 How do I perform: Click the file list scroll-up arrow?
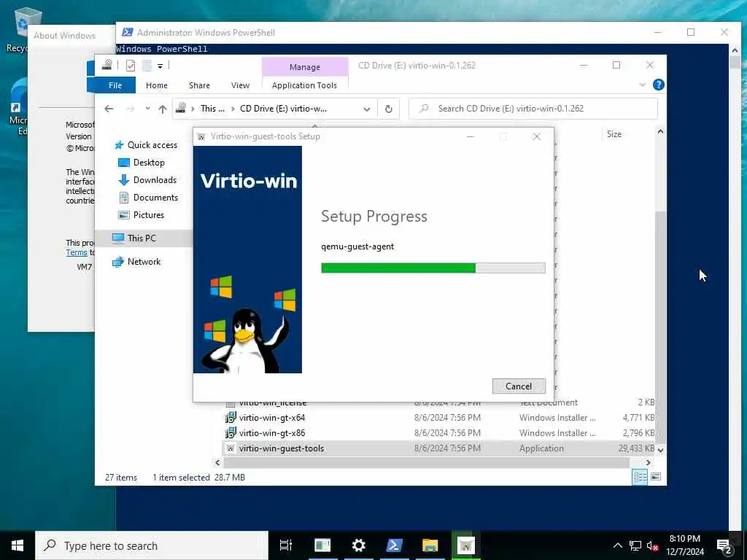[660, 131]
